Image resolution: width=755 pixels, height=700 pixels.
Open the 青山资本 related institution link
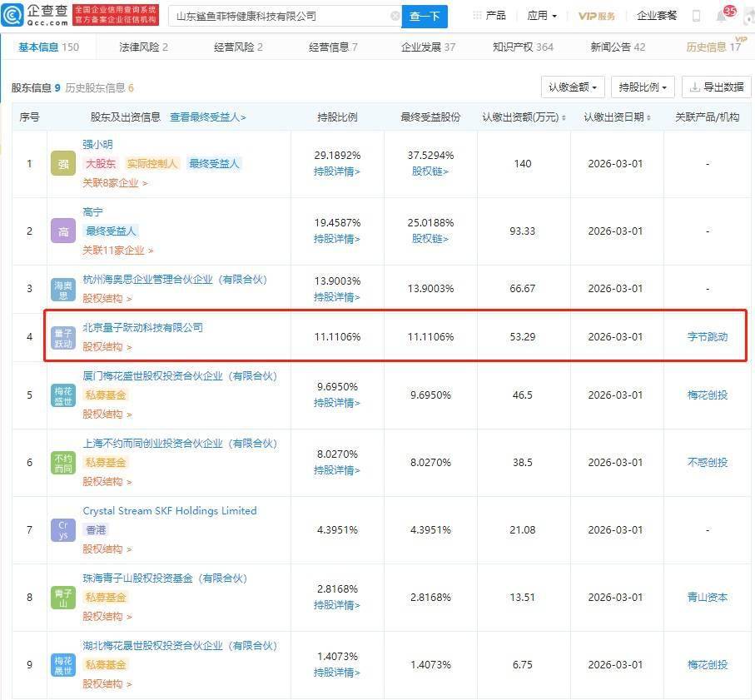(x=708, y=598)
